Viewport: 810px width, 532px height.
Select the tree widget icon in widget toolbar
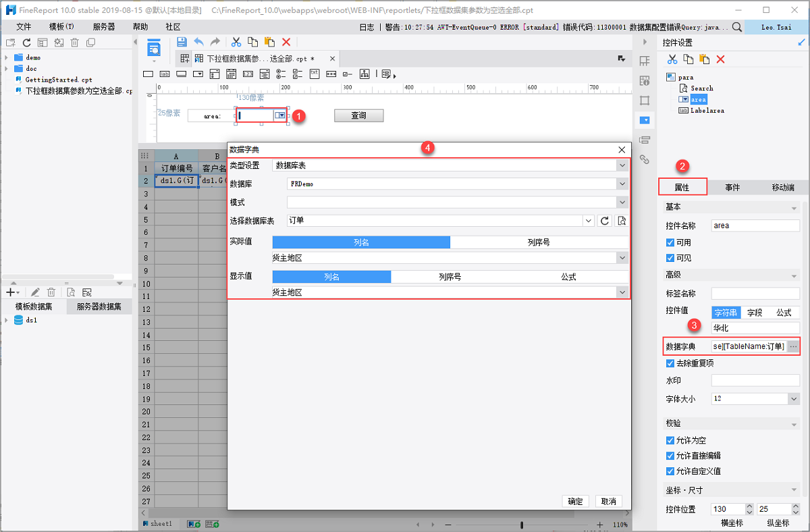point(364,74)
